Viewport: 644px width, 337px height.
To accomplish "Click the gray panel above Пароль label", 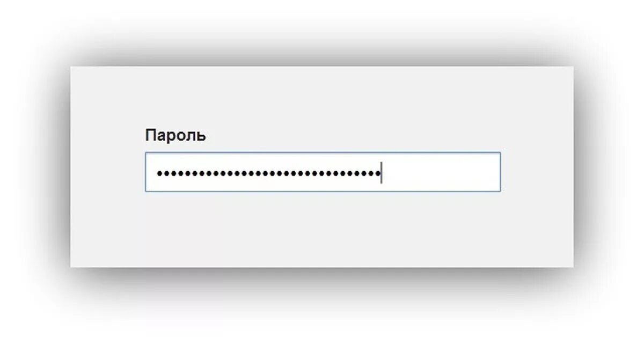I will tap(322, 97).
